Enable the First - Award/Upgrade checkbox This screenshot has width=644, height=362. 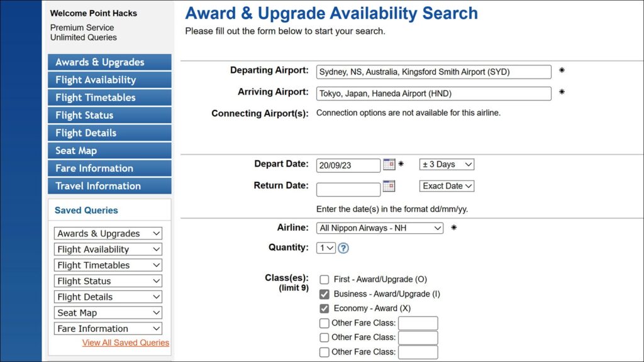(325, 279)
